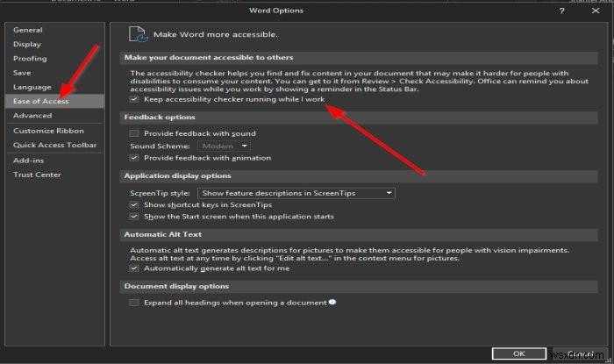Click the accessibility icon beside the page heading
Viewport: 614px width, 364px height.
138,33
